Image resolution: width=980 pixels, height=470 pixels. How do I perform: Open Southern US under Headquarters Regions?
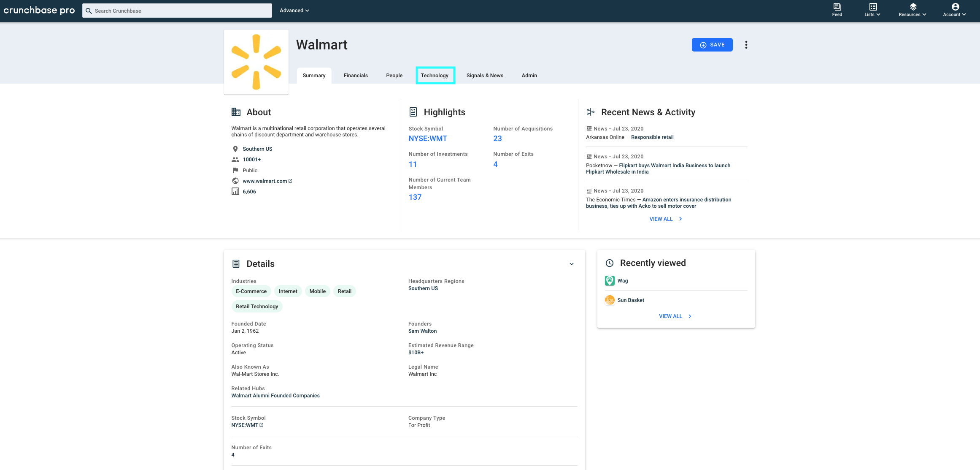(423, 288)
